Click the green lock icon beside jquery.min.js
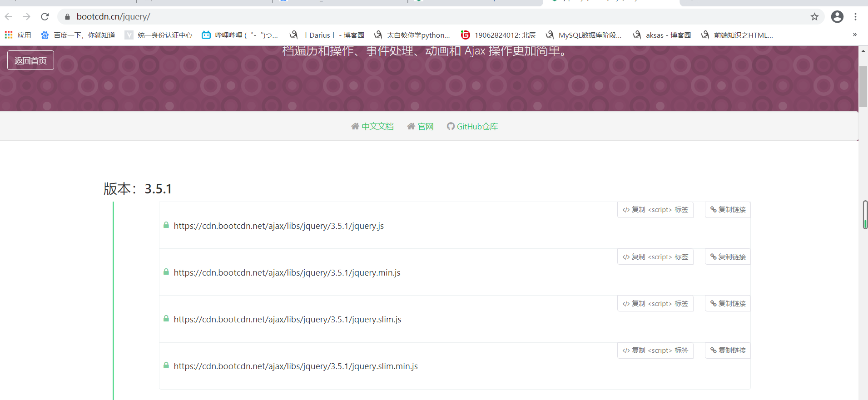This screenshot has width=868, height=400. 166,272
